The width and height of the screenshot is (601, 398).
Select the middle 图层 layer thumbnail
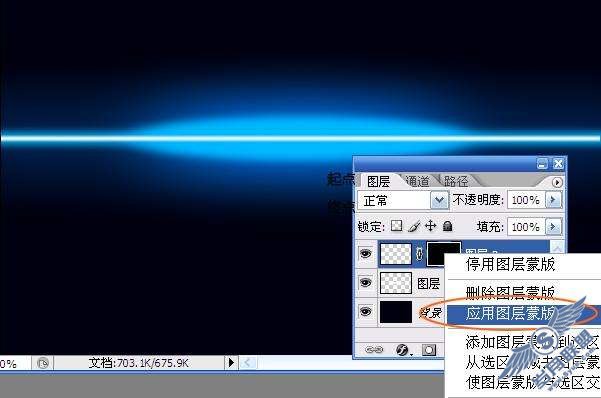(x=396, y=283)
